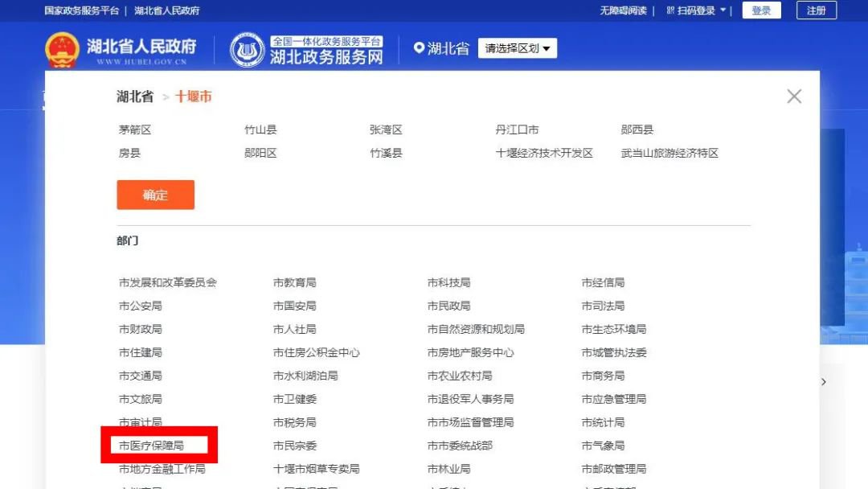Choose department 市发展和改革委员会
The image size is (868, 489).
pyautogui.click(x=167, y=282)
